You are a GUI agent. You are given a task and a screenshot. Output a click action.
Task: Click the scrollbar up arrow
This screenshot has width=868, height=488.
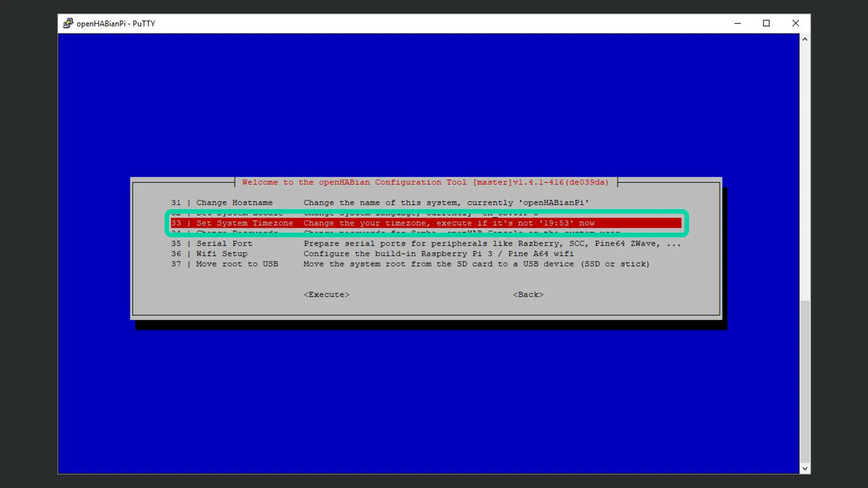pyautogui.click(x=805, y=39)
